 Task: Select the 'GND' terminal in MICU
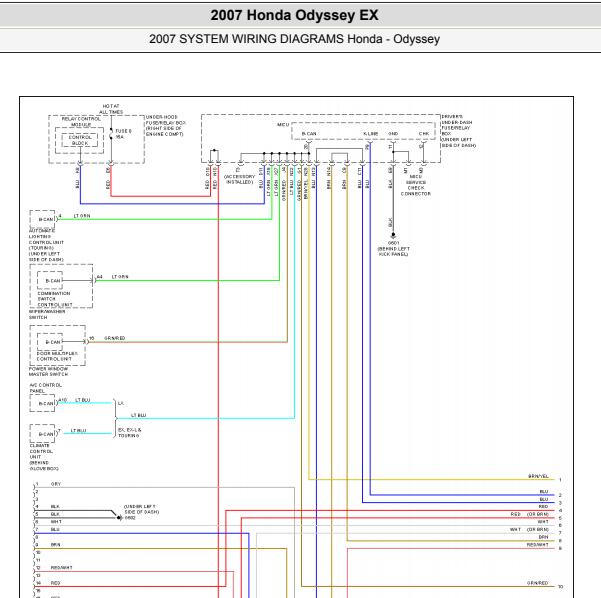[x=393, y=133]
